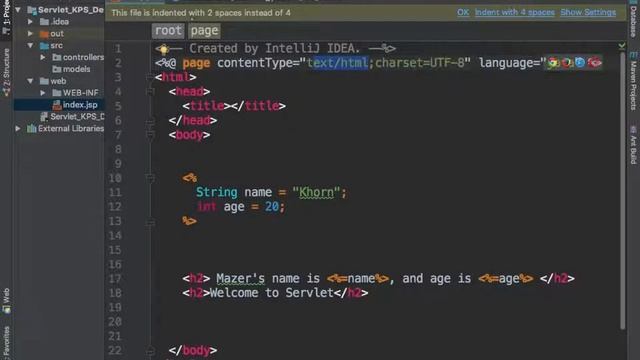Open the Project tool window tab

(7, 17)
